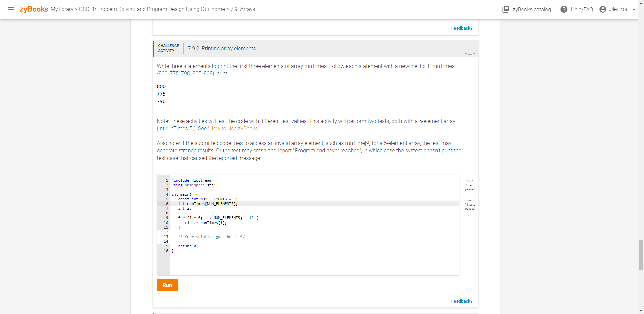Click the bottom Feedback? link
This screenshot has width=644, height=314.
[x=462, y=301]
